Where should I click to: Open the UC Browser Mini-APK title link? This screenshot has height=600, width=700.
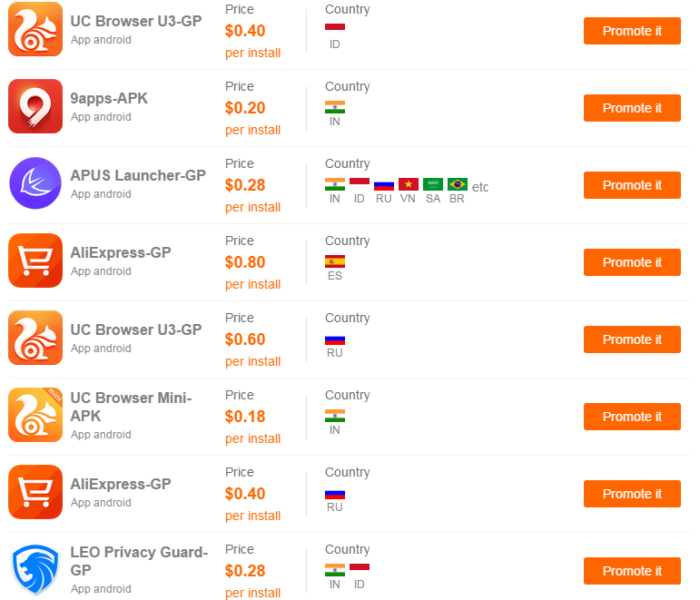click(131, 407)
